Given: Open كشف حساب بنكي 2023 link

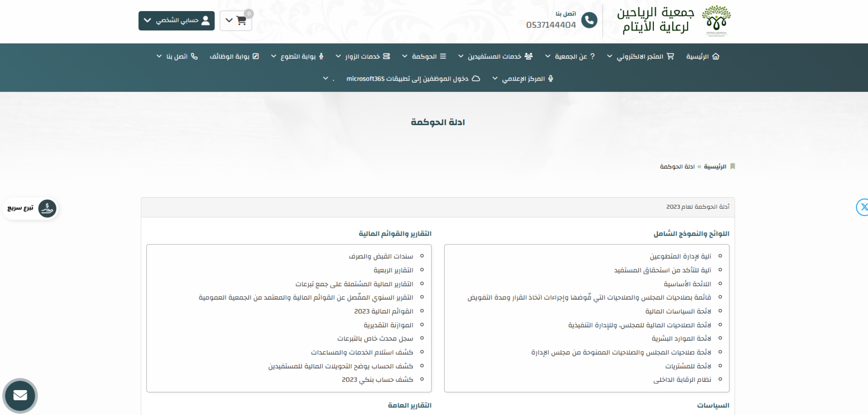Looking at the screenshot, I should click(377, 380).
